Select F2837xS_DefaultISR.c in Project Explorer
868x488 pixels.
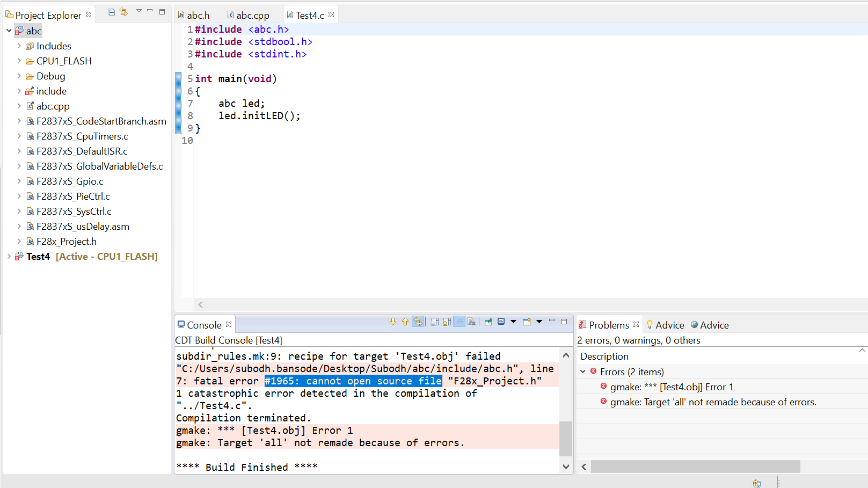point(82,151)
